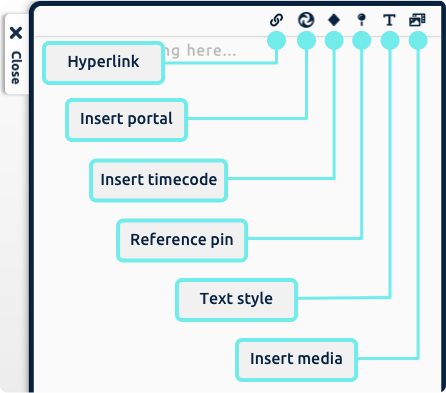The height and width of the screenshot is (393, 446).
Task: Close the panel using the Close tab
Action: 16,55
